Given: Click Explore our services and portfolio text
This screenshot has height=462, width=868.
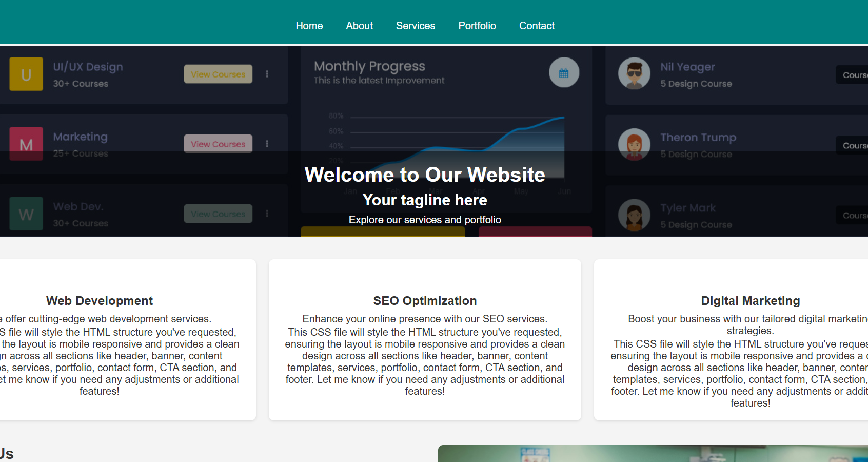Looking at the screenshot, I should pyautogui.click(x=425, y=220).
